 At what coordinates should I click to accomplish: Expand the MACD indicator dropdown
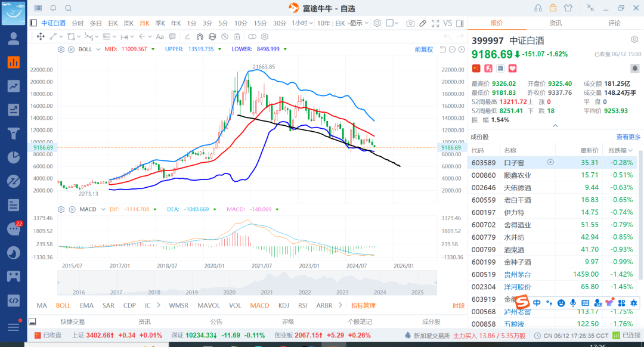[x=103, y=209]
